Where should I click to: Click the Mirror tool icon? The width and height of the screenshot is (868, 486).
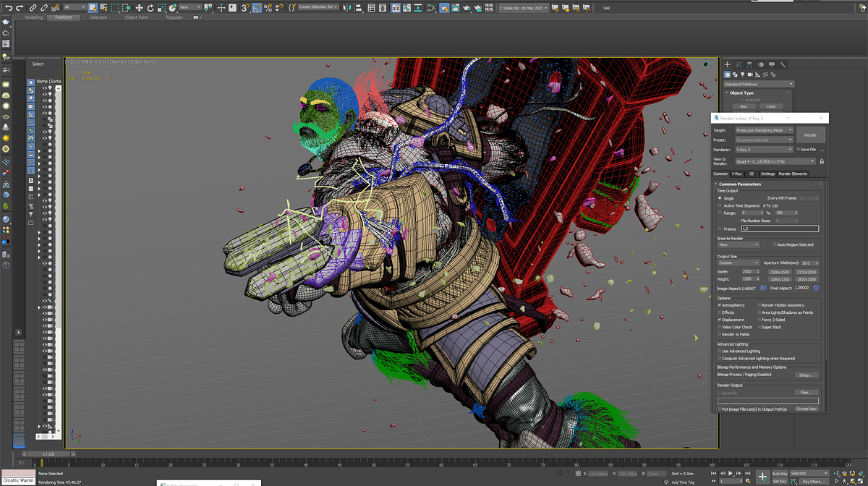pos(348,7)
